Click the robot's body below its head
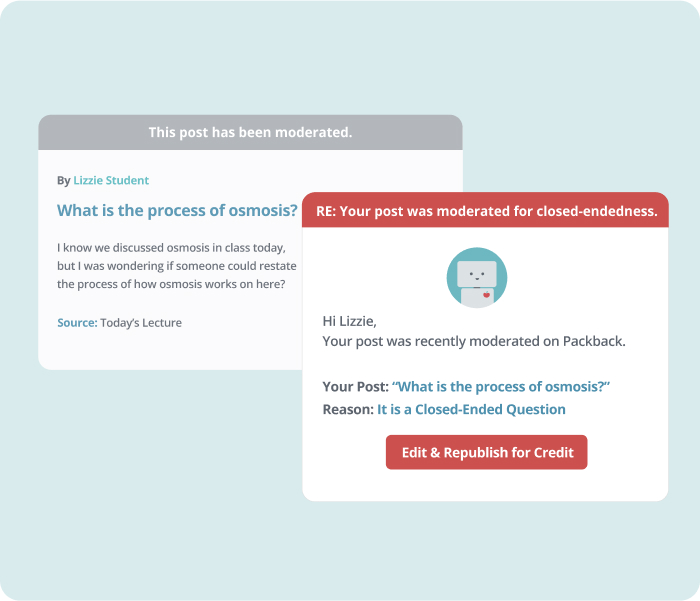Screen dimensions: 700x601 (x=477, y=298)
